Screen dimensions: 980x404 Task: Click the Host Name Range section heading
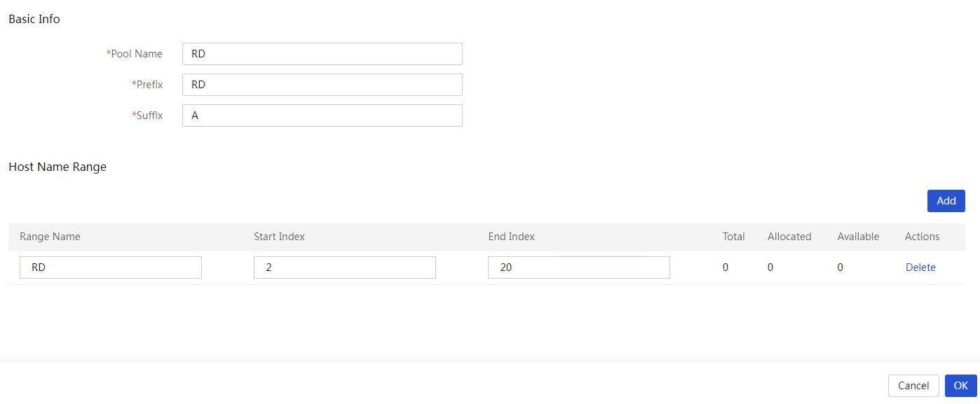coord(57,167)
